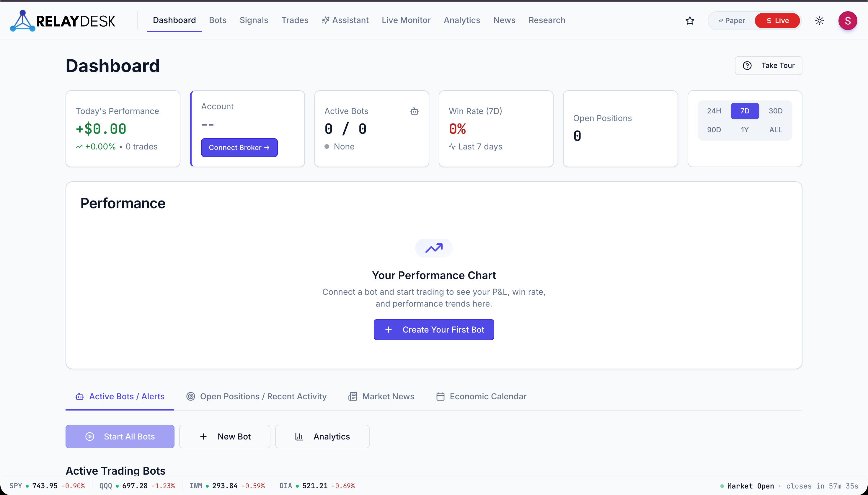Image resolution: width=868 pixels, height=495 pixels.
Task: Switch to Live trading mode
Action: 777,21
